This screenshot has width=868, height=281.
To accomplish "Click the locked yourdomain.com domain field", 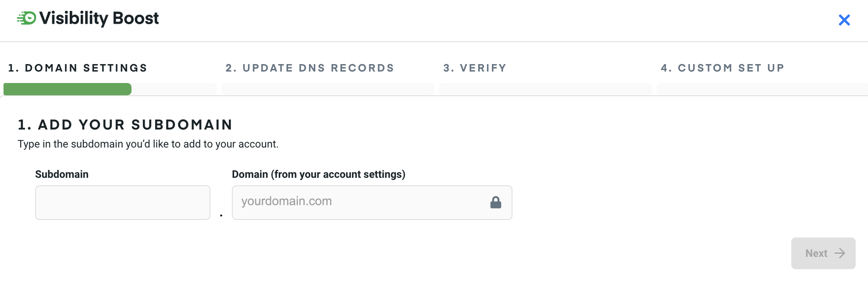I will tap(359, 202).
